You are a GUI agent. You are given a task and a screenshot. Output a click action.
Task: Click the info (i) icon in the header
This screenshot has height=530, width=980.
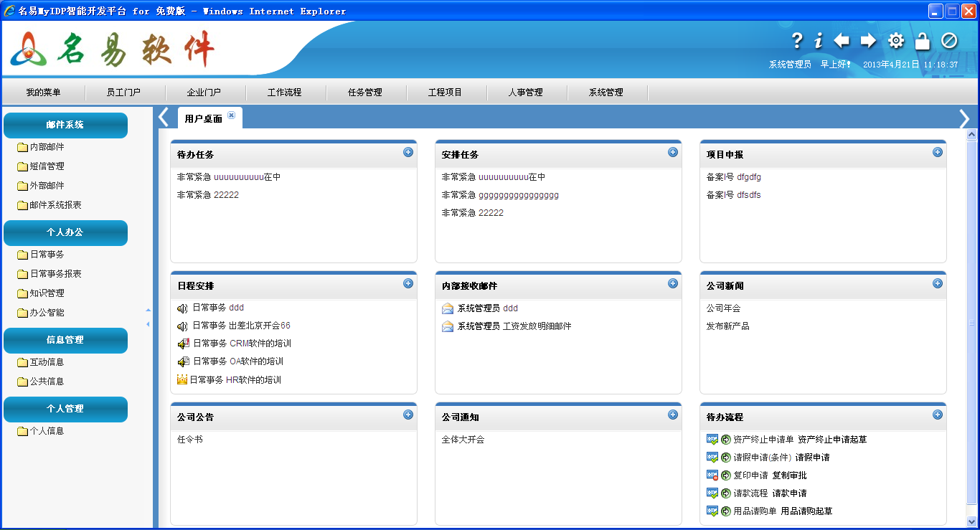(818, 42)
